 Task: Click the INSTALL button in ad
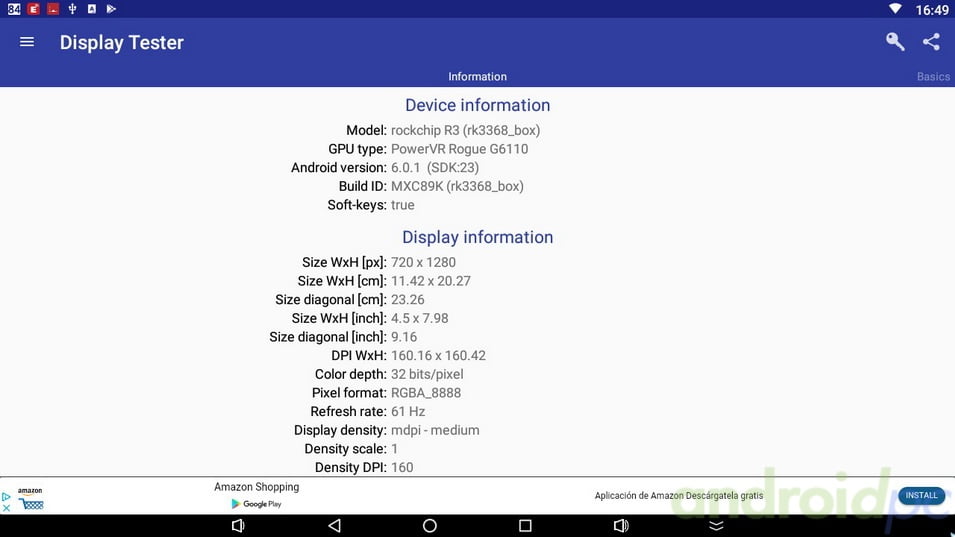point(921,495)
